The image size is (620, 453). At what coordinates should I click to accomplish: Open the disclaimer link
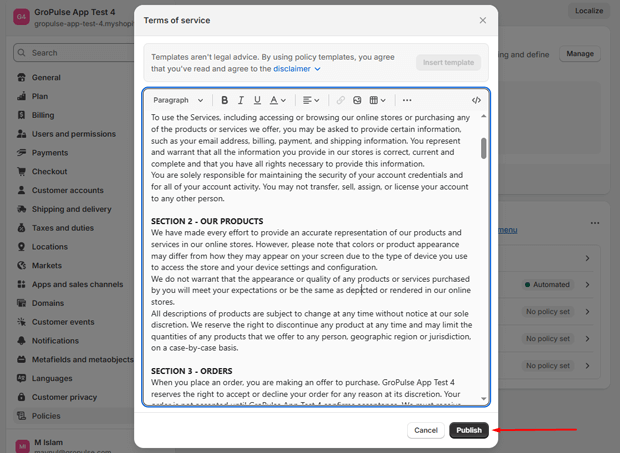click(292, 69)
